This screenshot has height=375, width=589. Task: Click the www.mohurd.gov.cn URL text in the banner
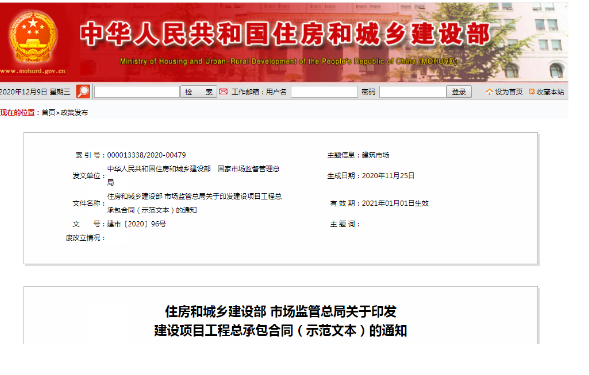[x=33, y=71]
